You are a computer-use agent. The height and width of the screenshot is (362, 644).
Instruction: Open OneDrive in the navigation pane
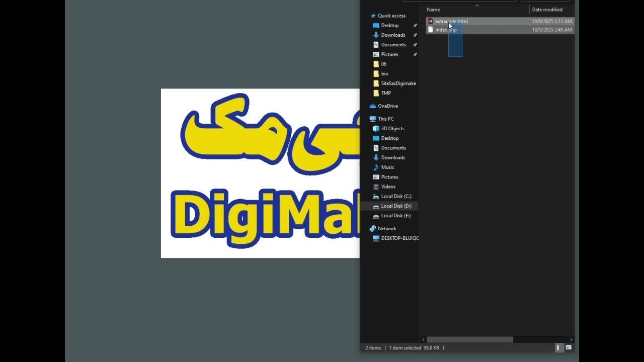click(x=387, y=106)
